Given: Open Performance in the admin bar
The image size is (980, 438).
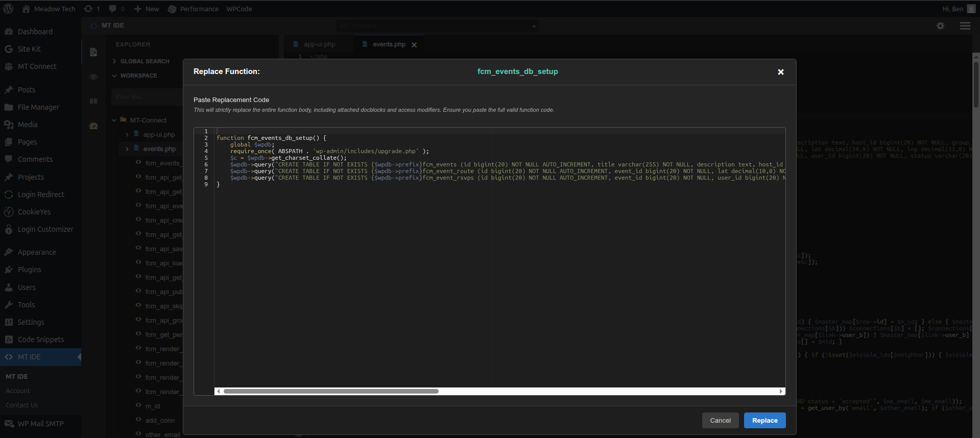Looking at the screenshot, I should click(x=193, y=9).
